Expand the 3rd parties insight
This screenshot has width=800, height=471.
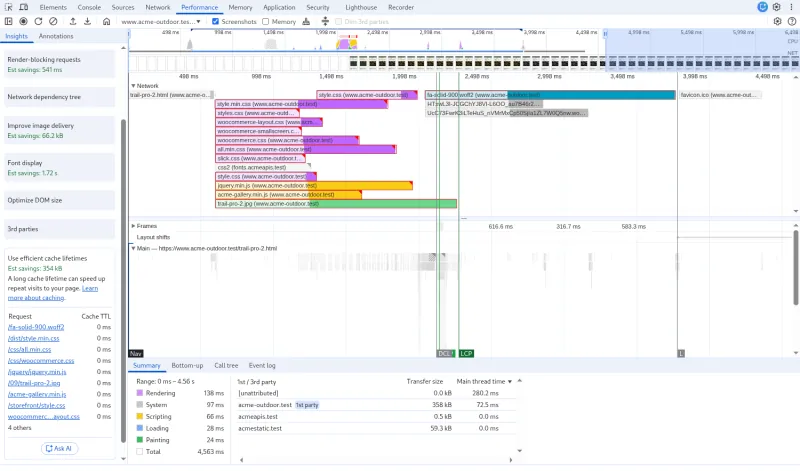coord(59,229)
